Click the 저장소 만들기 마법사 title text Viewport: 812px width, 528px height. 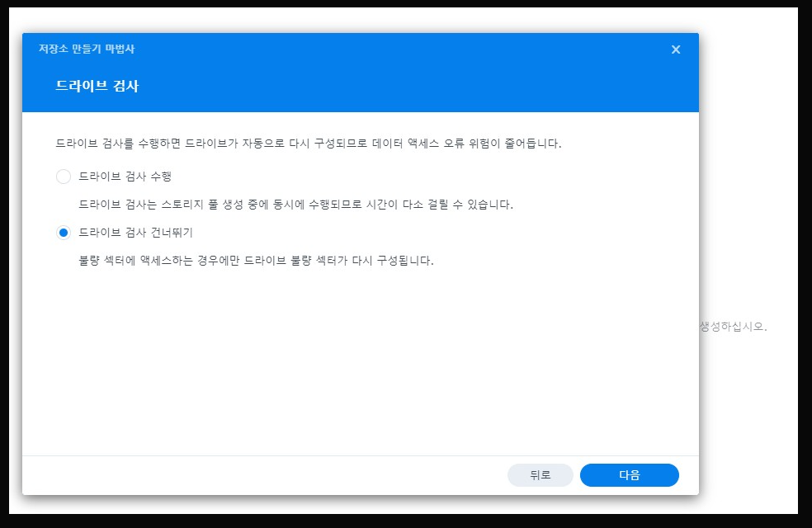(x=87, y=49)
